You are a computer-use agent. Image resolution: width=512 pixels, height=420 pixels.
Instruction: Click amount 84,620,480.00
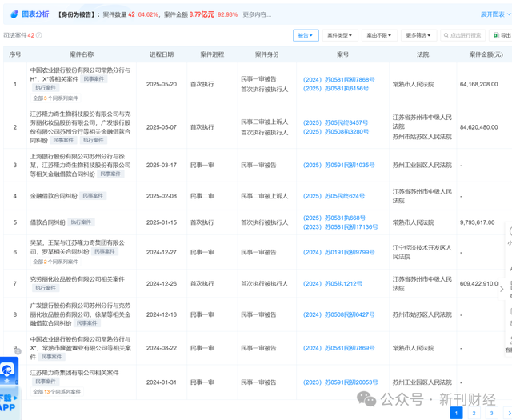coord(479,127)
